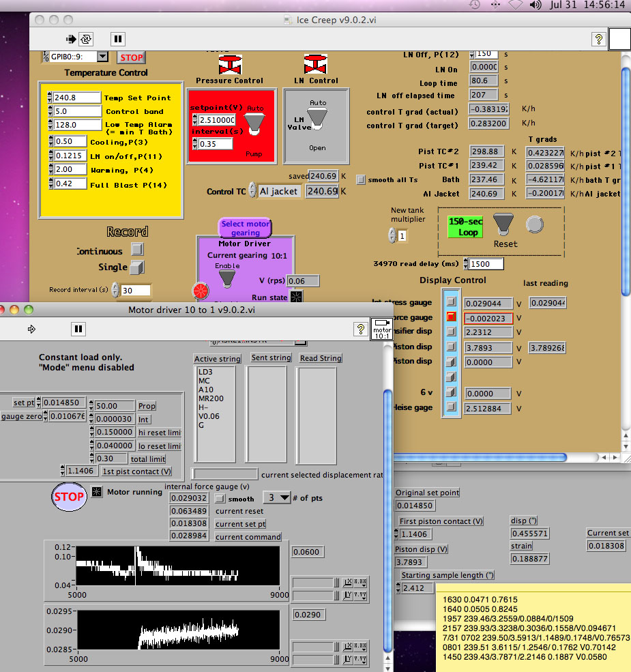Image resolution: width=631 pixels, height=672 pixels.
Task: Click the Select motor gearing button
Action: [245, 228]
